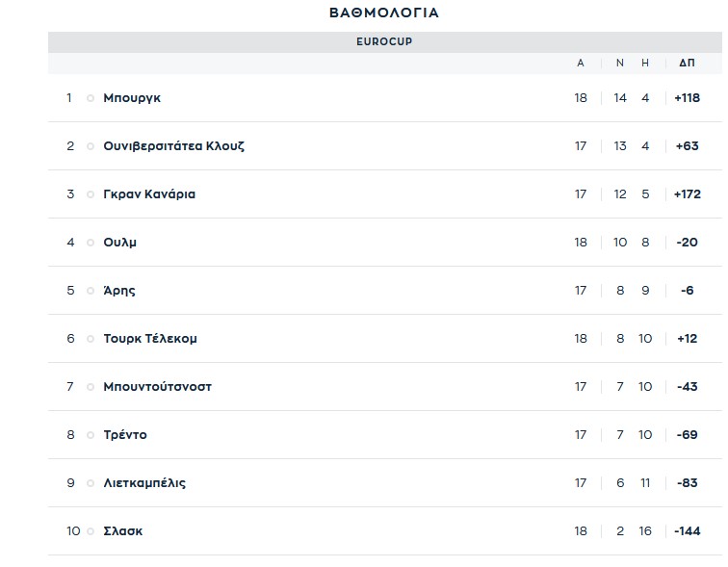Sort by the ΔΠ column header
The image size is (728, 567).
tap(687, 64)
